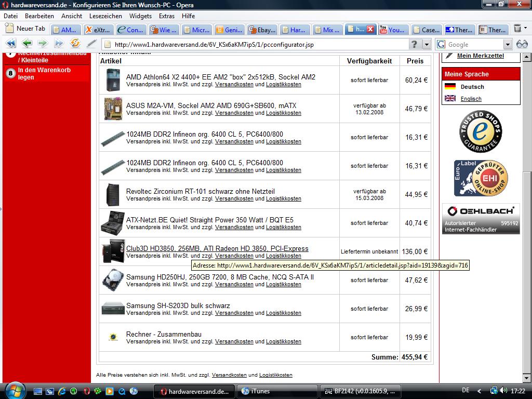
Task: Click the Englisch language link
Action: pyautogui.click(x=471, y=99)
